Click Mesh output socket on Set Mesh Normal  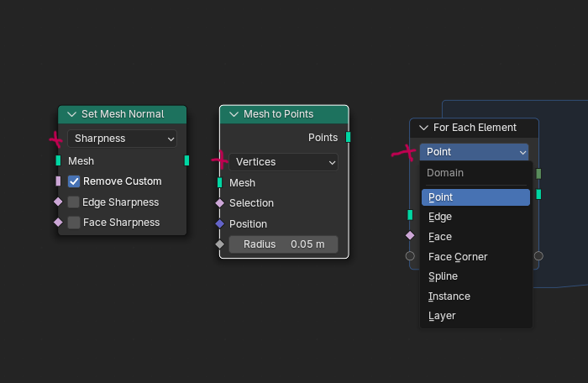pyautogui.click(x=186, y=160)
